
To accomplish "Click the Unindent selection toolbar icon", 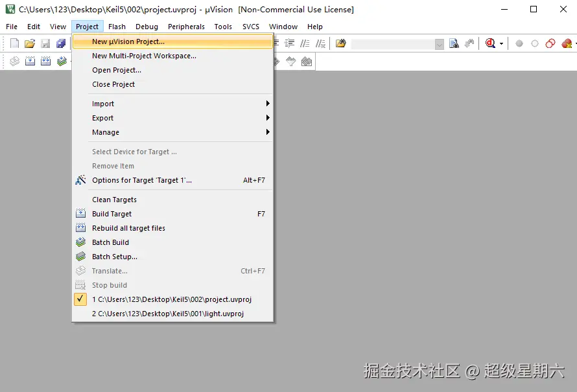I will pyautogui.click(x=290, y=43).
